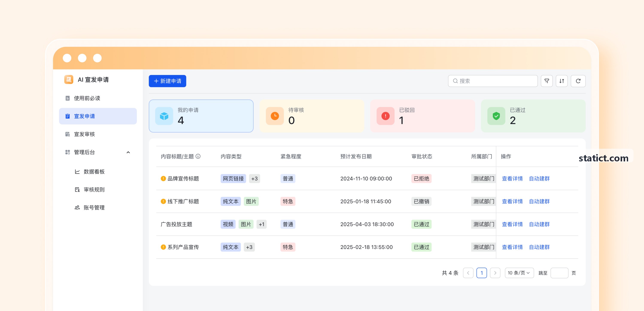Click warning icon next to 线下推广标题
Screen dimensions: 644x311
[163, 201]
